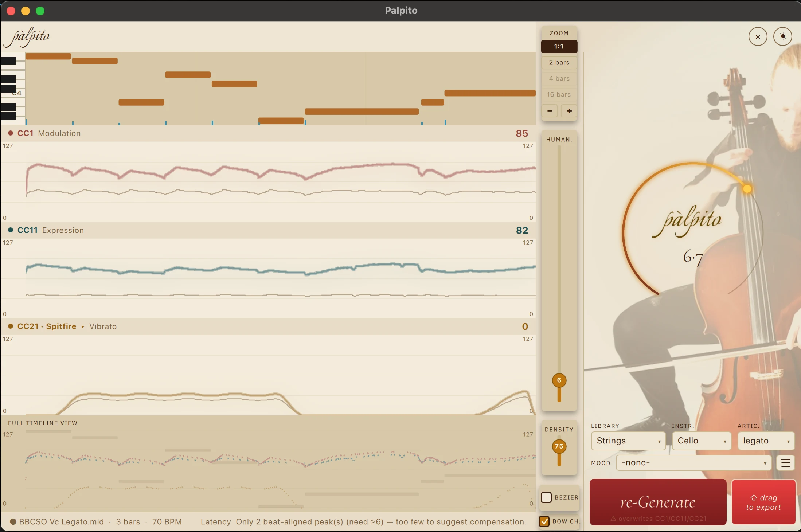This screenshot has width=801, height=532.
Task: Click the CC21 Vibrato orange dot
Action: tap(11, 326)
